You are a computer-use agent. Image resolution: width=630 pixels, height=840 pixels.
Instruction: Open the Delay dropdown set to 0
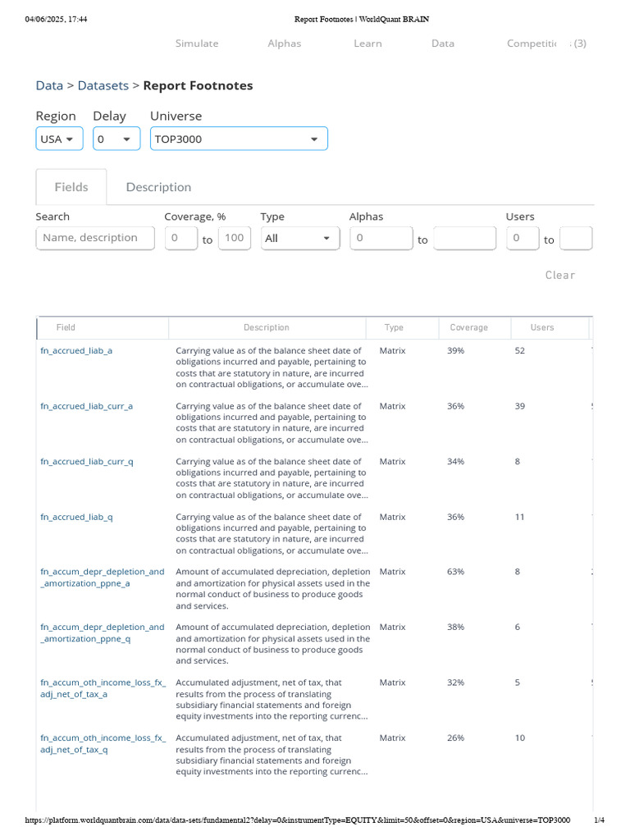pos(116,139)
